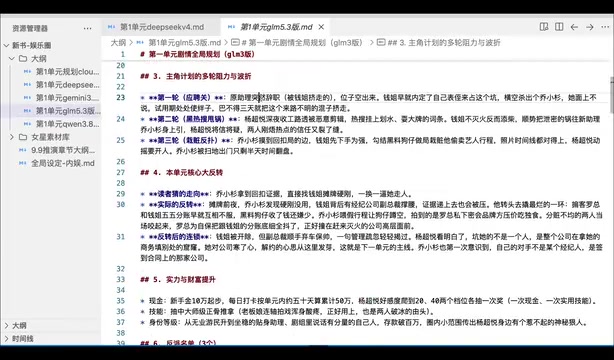The image size is (614, 360).
Task: Click the symbol icon before breadcrumb 第一单元剧情全局规划
Action: coord(235,42)
